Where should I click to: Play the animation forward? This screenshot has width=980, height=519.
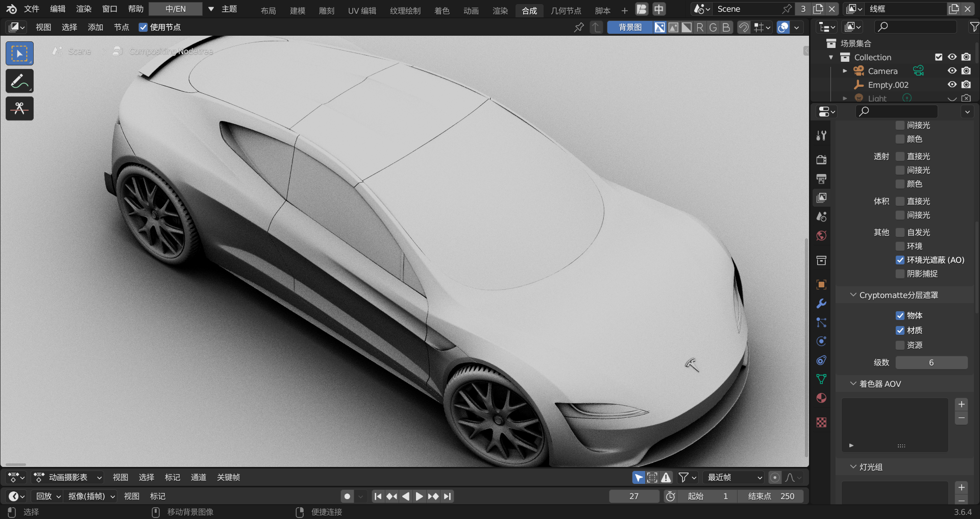419,496
